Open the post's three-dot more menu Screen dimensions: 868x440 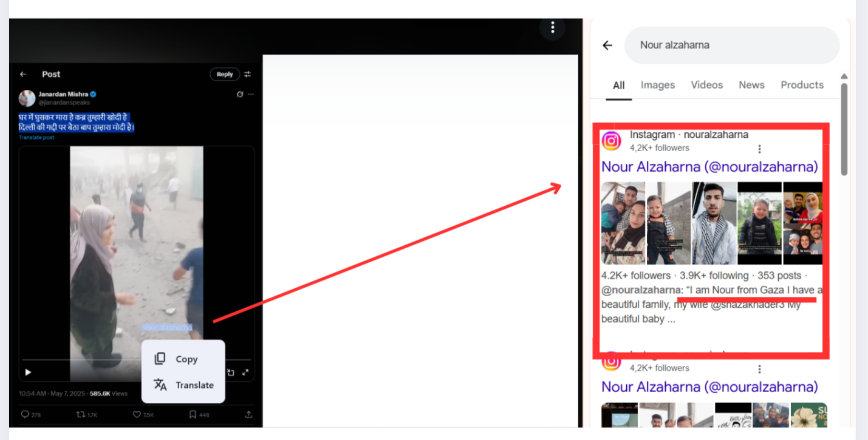pos(250,95)
